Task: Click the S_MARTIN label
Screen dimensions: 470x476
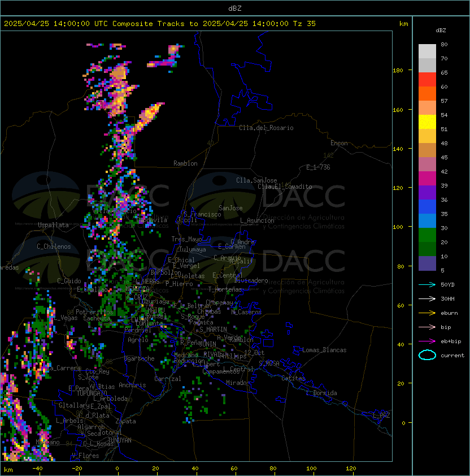Action: pyautogui.click(x=213, y=330)
